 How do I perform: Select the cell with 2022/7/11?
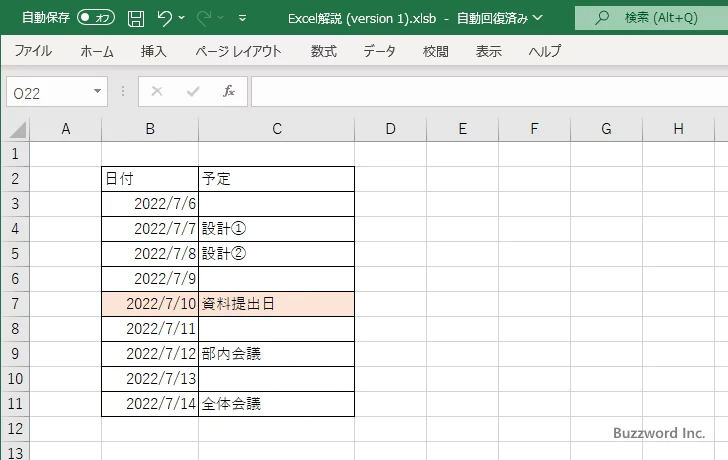pos(150,329)
